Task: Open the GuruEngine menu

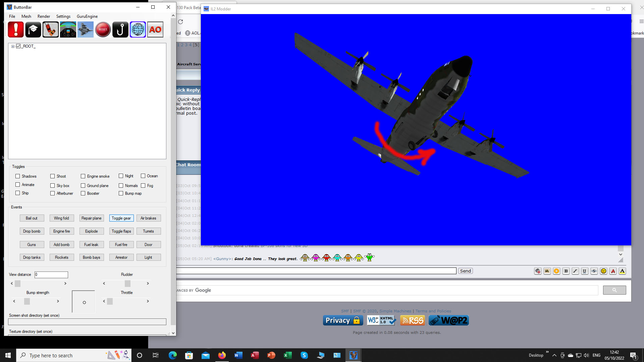Action: tap(87, 16)
